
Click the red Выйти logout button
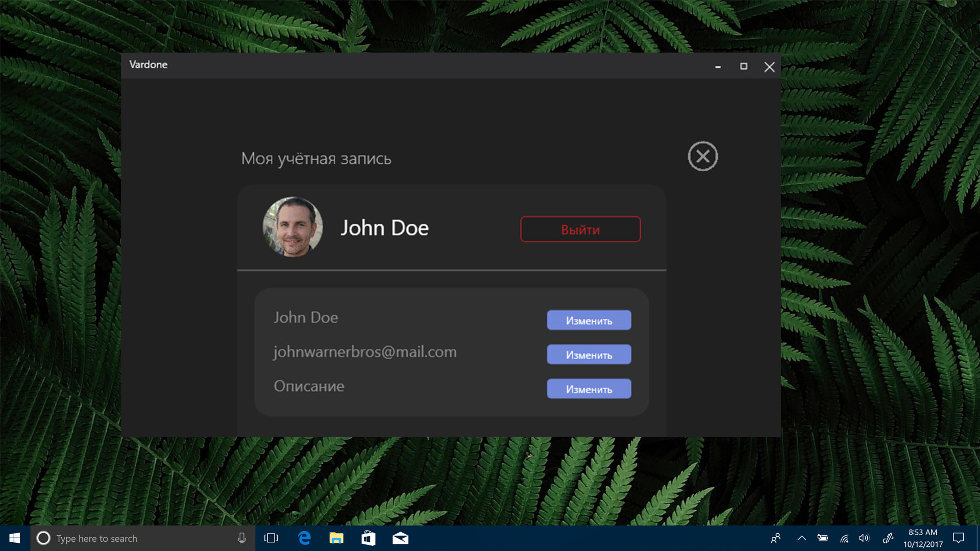pos(580,230)
